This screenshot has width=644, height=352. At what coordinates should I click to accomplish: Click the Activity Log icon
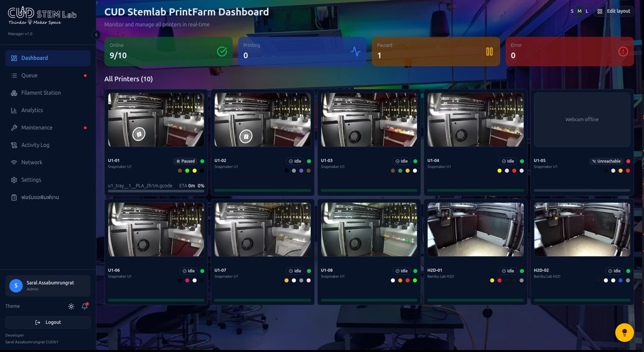coord(14,145)
